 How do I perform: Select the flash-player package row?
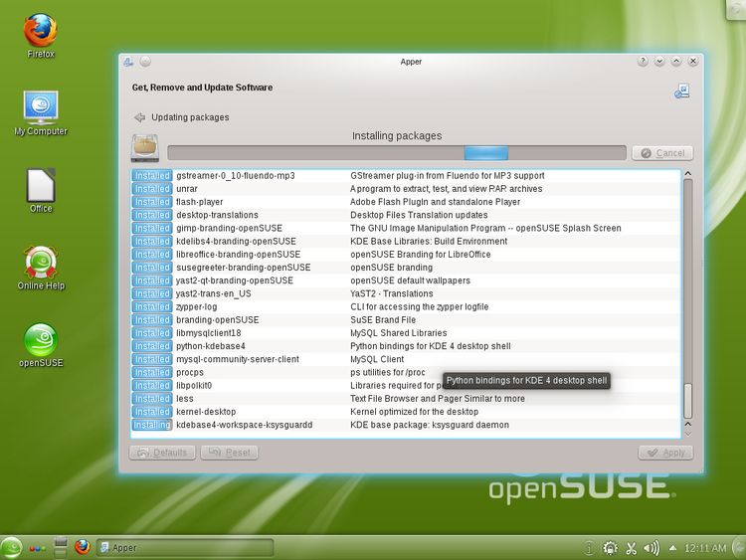point(398,202)
